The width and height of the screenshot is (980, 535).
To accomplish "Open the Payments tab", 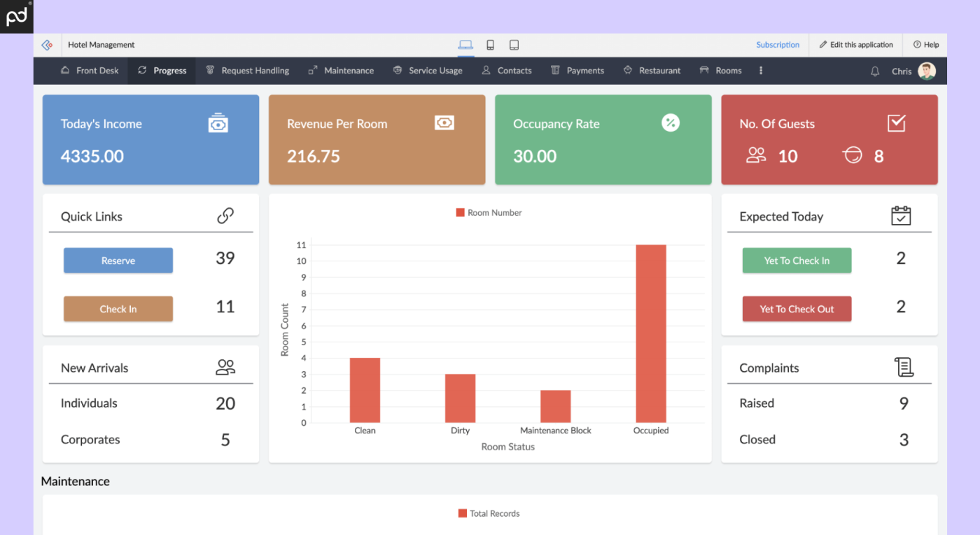I will pos(577,70).
